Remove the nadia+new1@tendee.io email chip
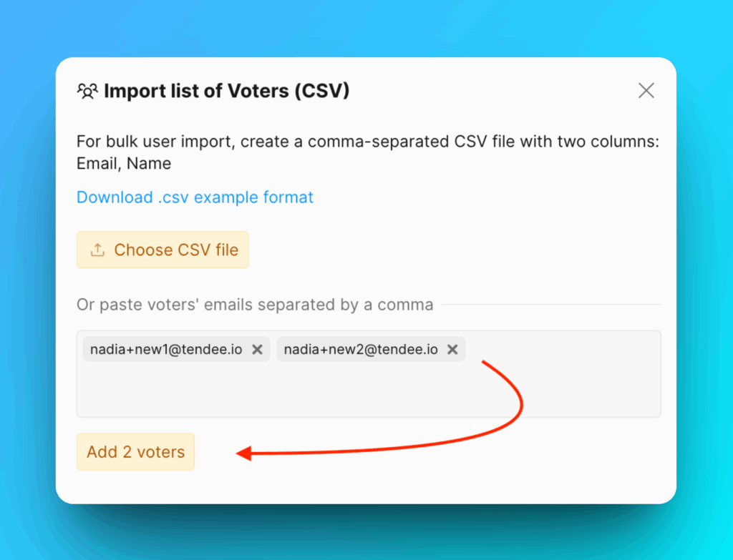733x560 pixels. [x=258, y=350]
